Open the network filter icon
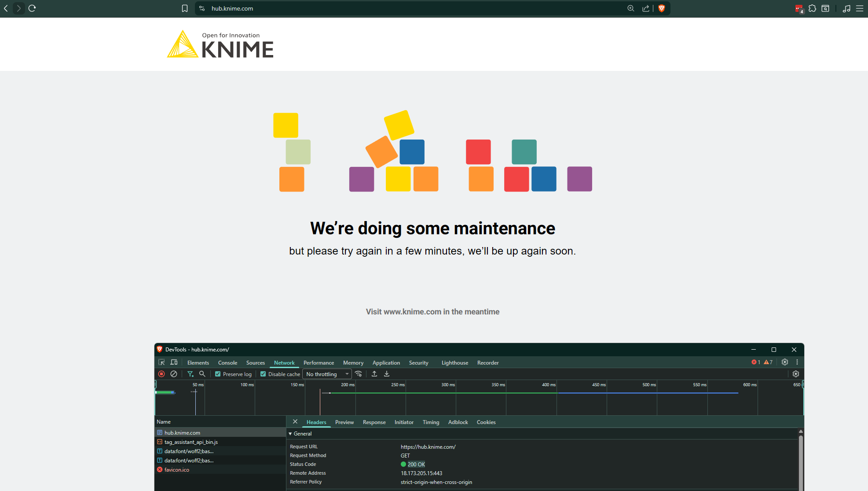The image size is (868, 491). click(x=190, y=374)
